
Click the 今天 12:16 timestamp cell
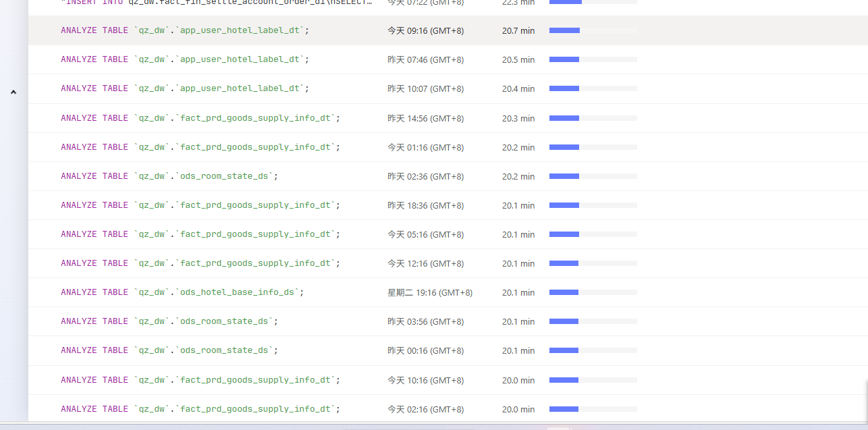425,263
